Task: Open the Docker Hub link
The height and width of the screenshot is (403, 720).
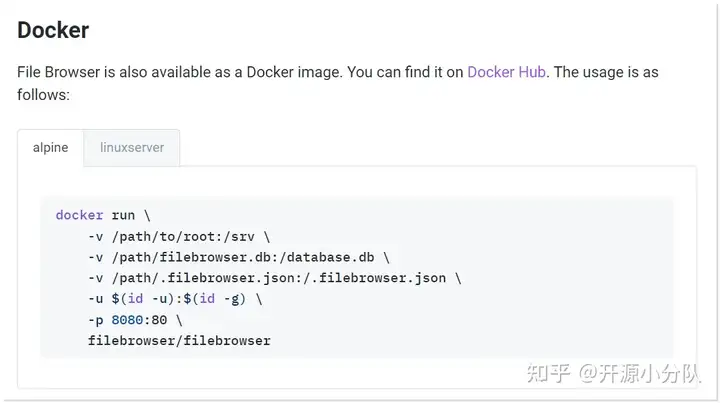Action: 506,72
